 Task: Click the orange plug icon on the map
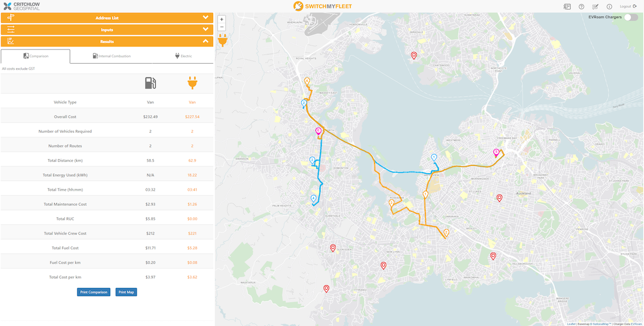click(223, 40)
